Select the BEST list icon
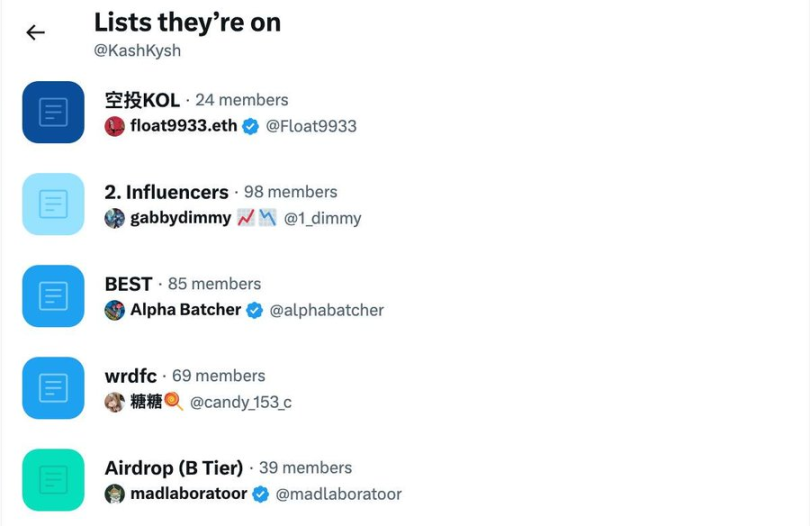 pyautogui.click(x=53, y=296)
